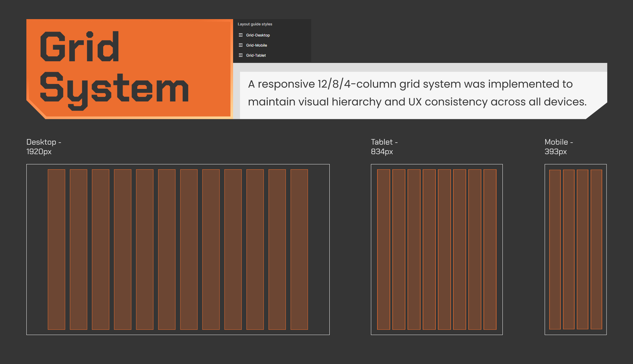Select the last column in Mobile grid
Image resolution: width=633 pixels, height=364 pixels.
(x=596, y=249)
